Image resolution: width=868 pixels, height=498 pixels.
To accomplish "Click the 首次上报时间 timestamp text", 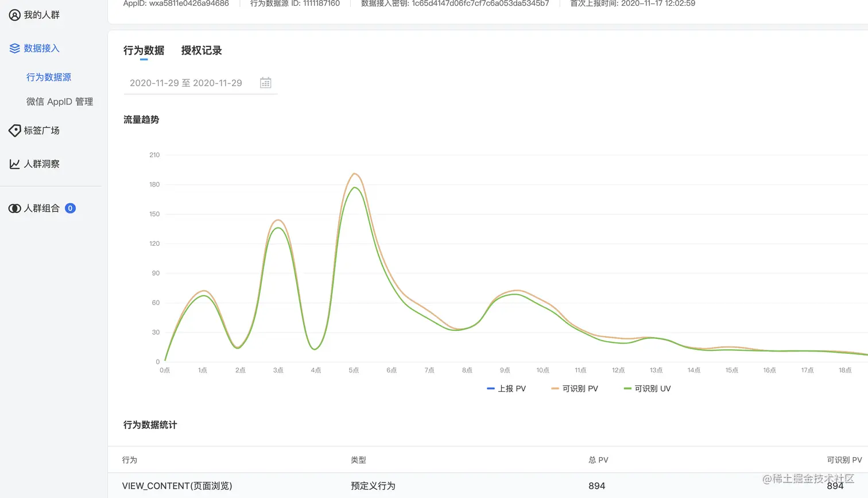I will (x=633, y=3).
